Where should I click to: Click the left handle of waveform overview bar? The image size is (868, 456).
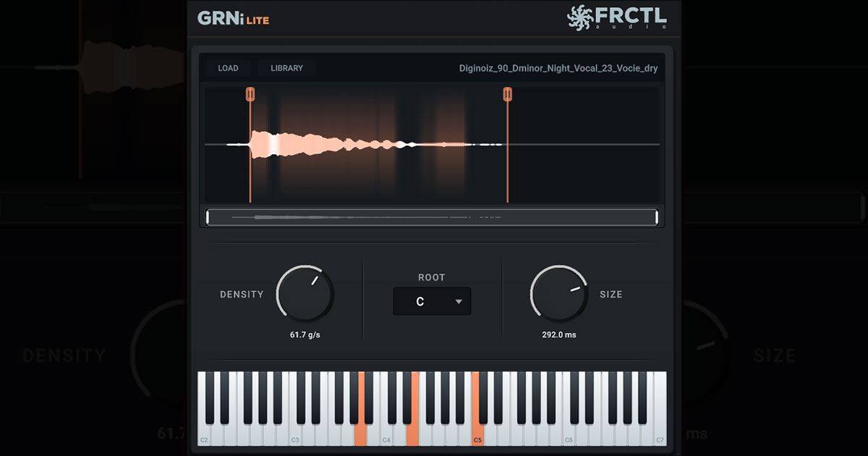[x=208, y=216]
